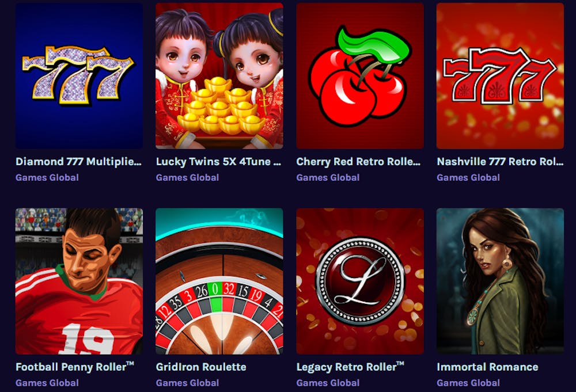
Task: Click Games Global under Diamond 777
Action: pyautogui.click(x=47, y=178)
